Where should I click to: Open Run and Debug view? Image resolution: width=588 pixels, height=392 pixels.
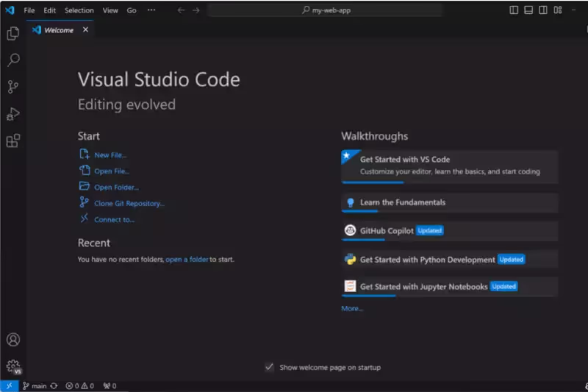point(13,114)
